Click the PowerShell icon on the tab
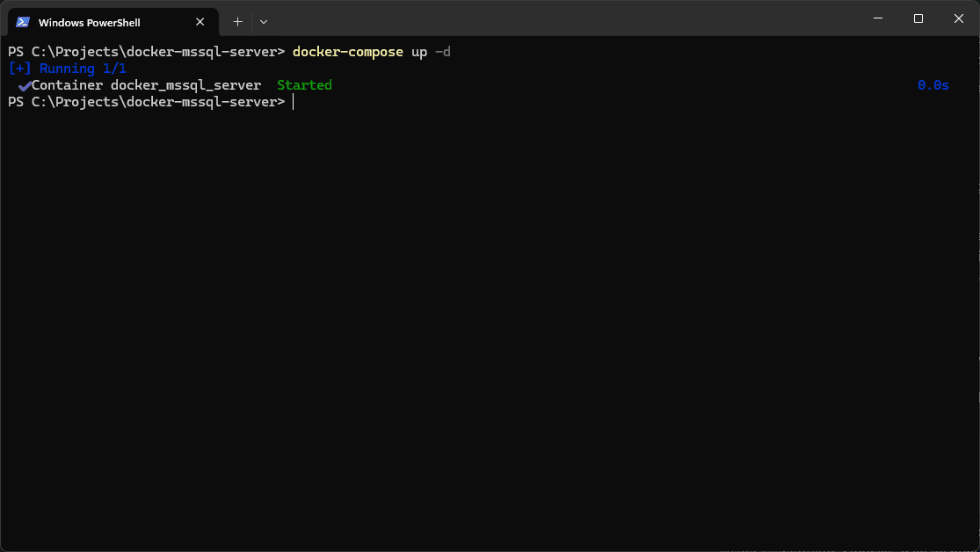The image size is (980, 552). 23,23
